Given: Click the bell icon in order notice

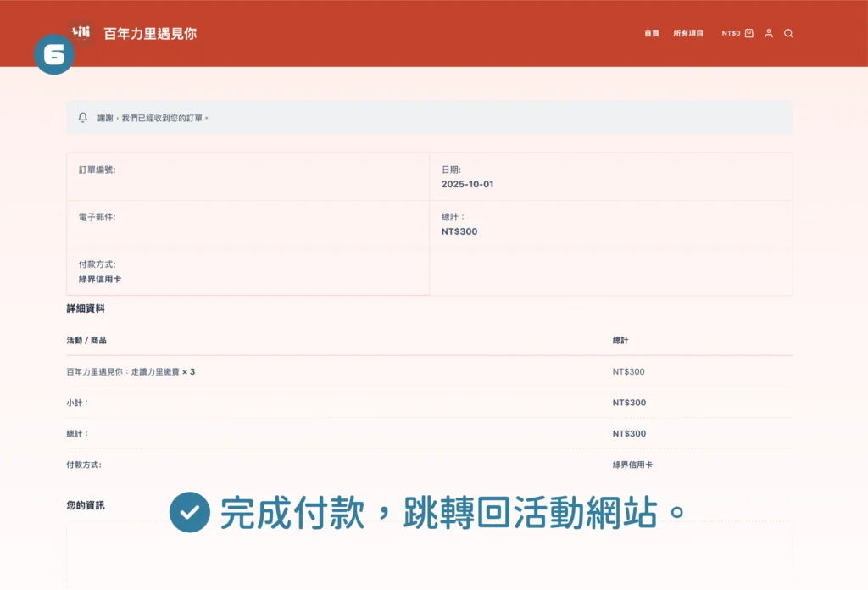Looking at the screenshot, I should (x=82, y=118).
